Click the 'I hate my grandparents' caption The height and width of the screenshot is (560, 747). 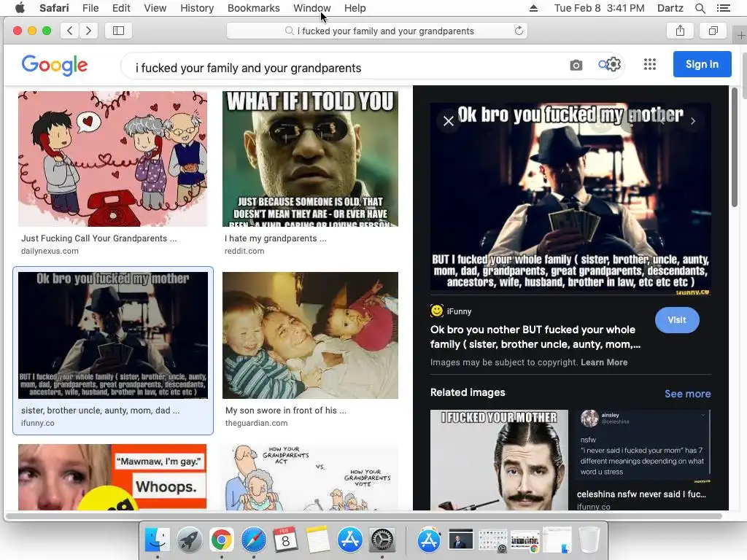(x=275, y=238)
